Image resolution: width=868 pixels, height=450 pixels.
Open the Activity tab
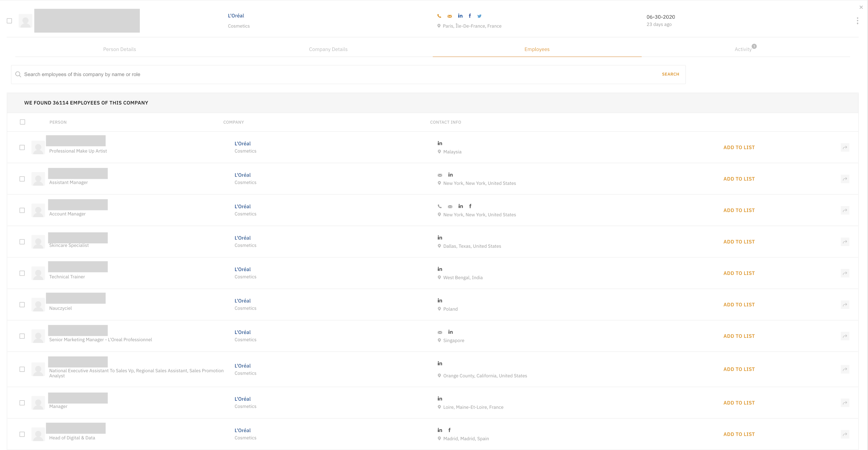click(x=743, y=49)
